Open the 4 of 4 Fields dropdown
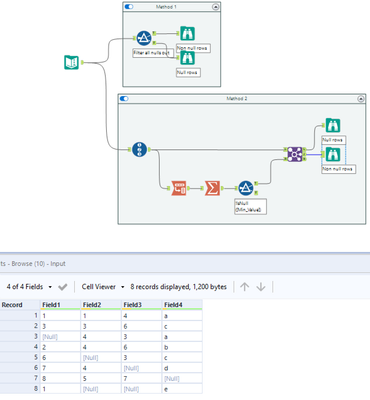The width and height of the screenshot is (370, 400). [29, 287]
